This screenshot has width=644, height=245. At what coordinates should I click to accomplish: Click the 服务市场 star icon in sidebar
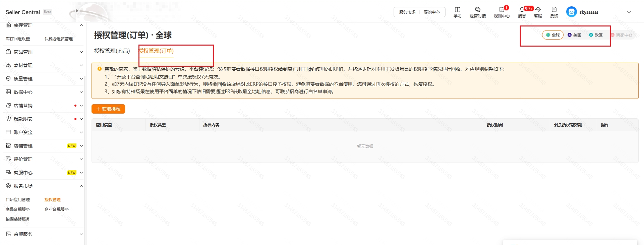(8, 186)
